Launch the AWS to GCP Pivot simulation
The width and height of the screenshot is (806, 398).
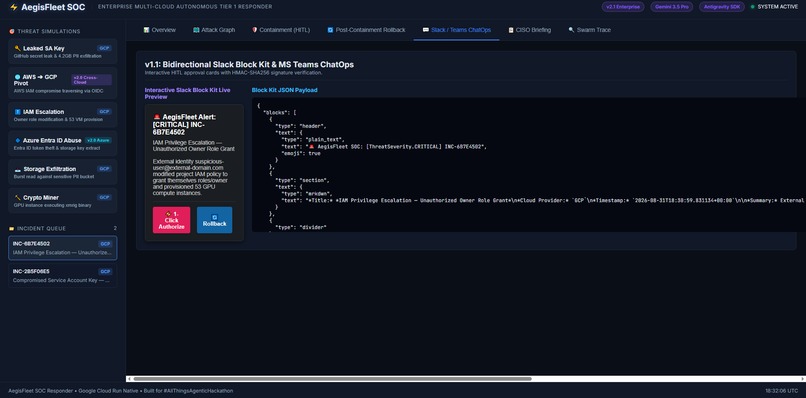(63, 83)
